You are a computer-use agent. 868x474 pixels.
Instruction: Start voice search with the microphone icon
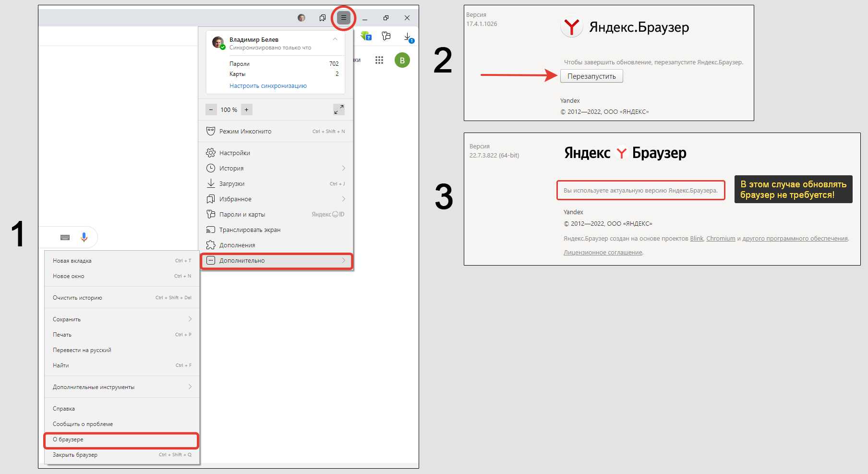(x=84, y=237)
